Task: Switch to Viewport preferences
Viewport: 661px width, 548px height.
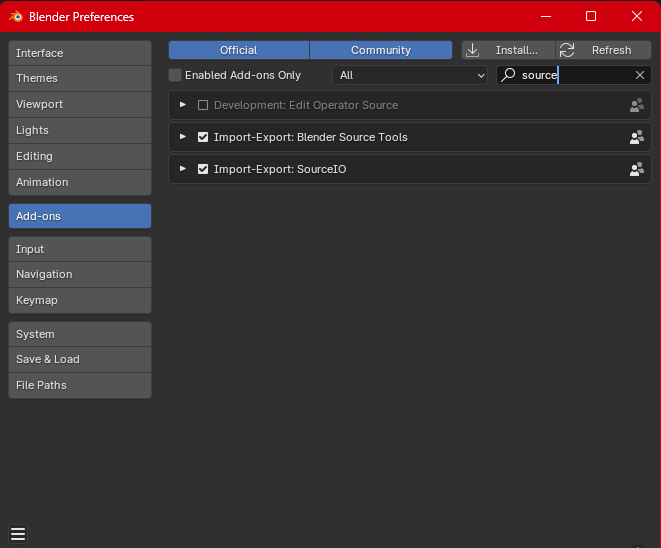Action: 80,104
